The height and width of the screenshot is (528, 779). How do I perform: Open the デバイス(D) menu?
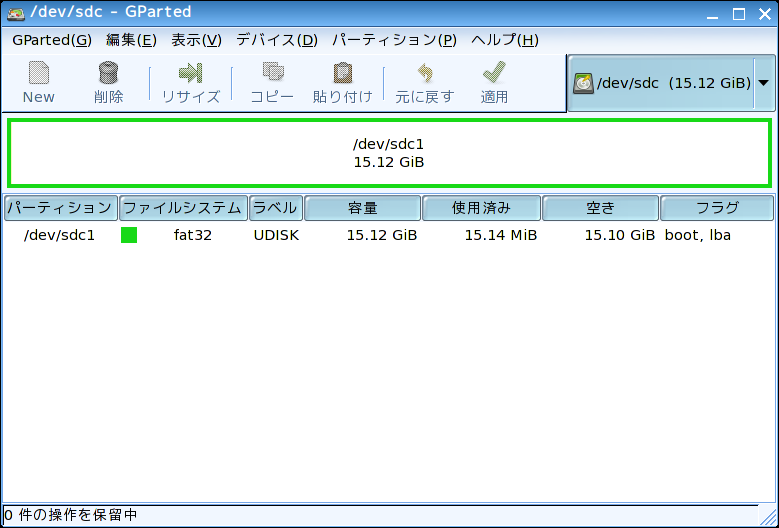click(277, 40)
